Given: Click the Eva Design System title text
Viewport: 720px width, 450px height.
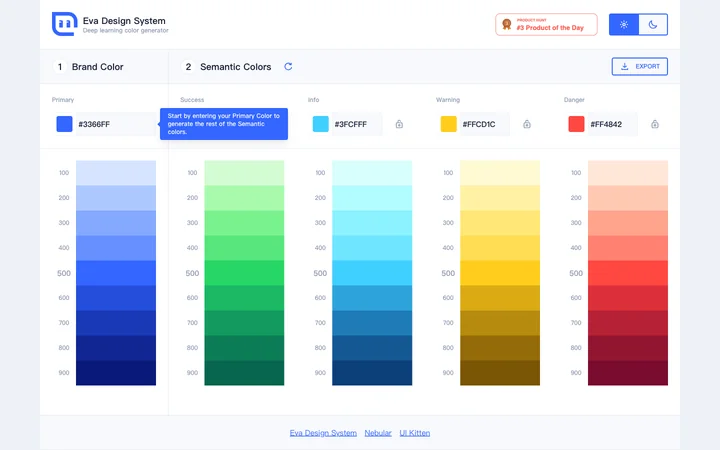Looking at the screenshot, I should 124,21.
